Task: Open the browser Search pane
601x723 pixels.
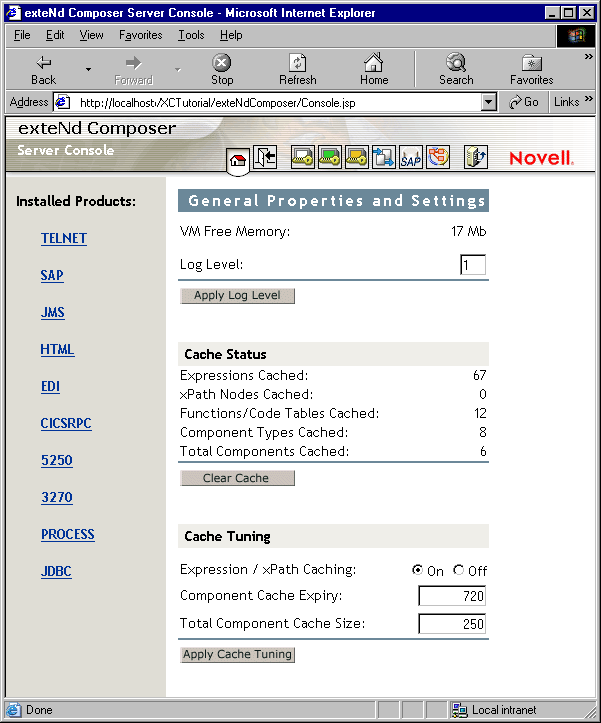Action: [x=456, y=70]
